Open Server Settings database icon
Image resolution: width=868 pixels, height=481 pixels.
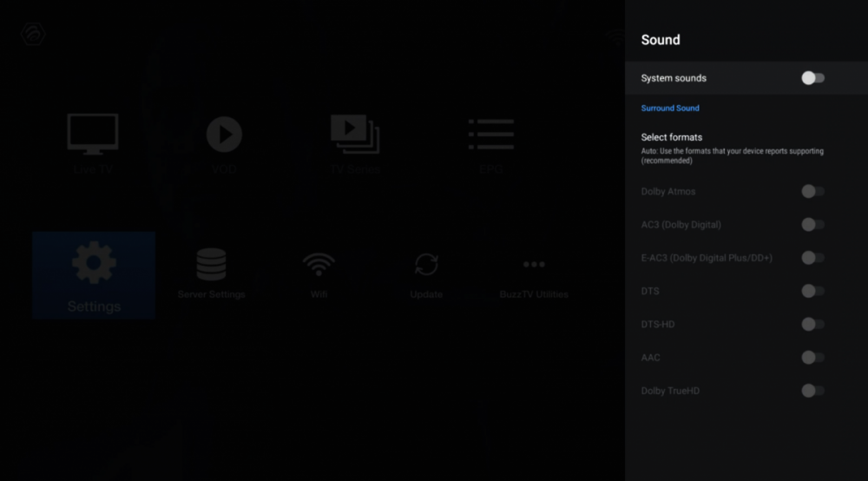click(x=211, y=266)
